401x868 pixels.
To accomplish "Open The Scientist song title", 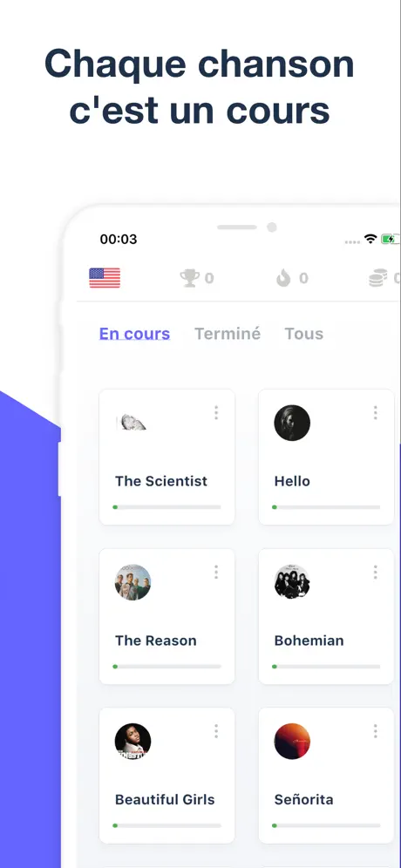I will point(161,481).
